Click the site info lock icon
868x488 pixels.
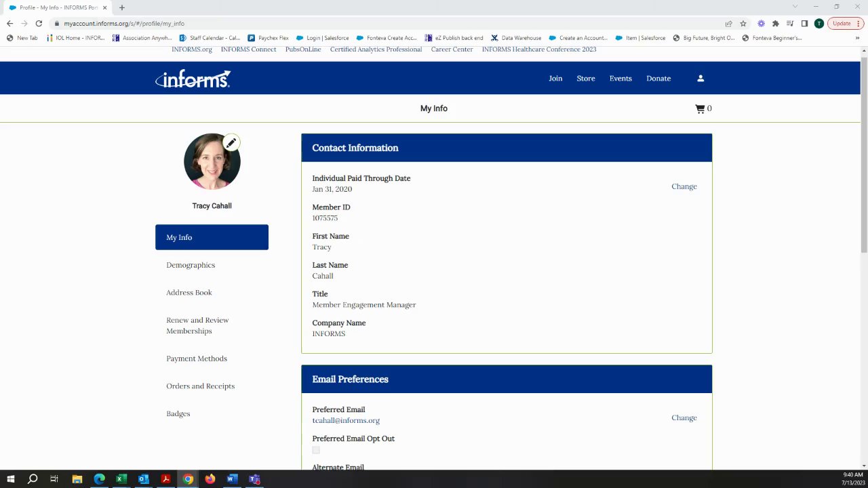point(57,23)
